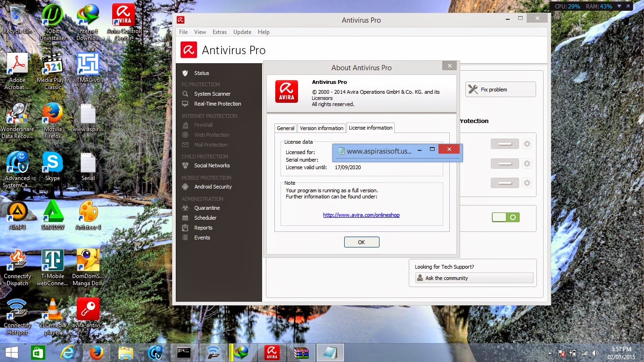The image size is (644, 362).
Task: Select the Mozilla Firefox desktop shortcut
Action: (53, 120)
